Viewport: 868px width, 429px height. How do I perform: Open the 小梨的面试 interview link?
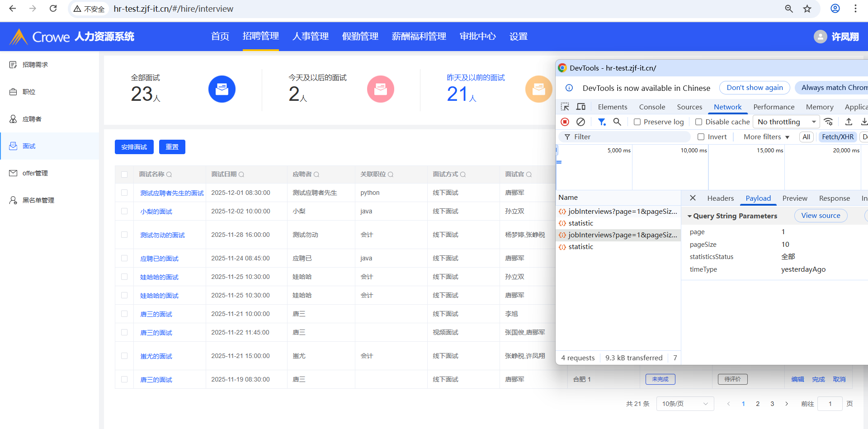tap(156, 212)
